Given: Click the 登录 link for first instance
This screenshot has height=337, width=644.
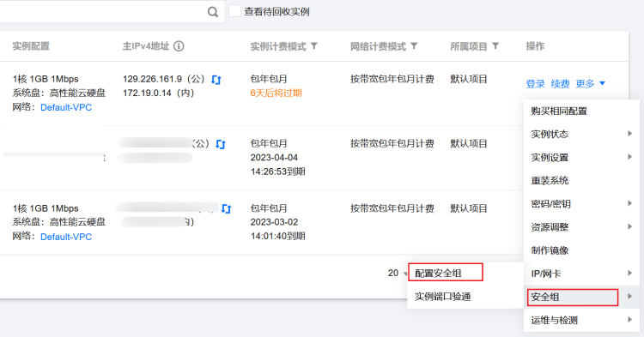Looking at the screenshot, I should 535,84.
